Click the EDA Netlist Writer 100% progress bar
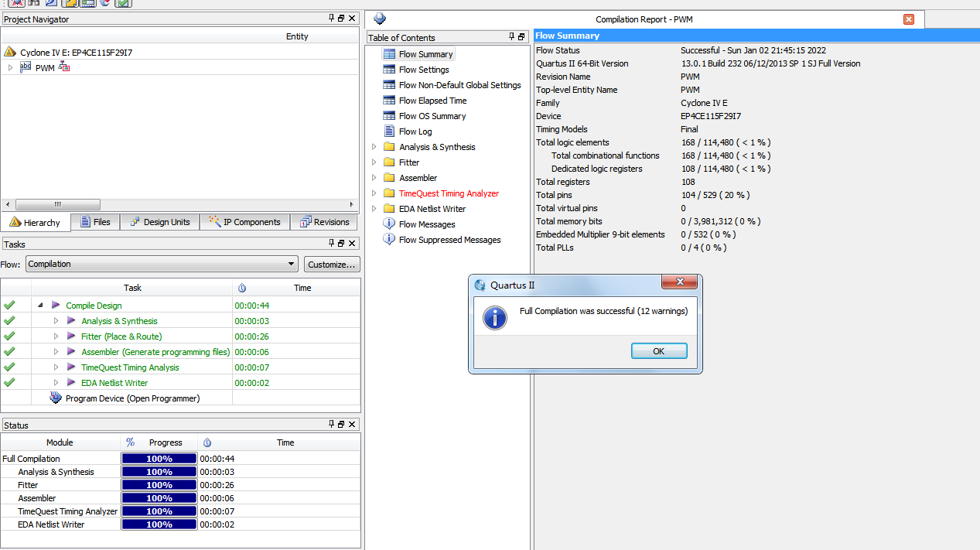The width and height of the screenshot is (980, 550). pos(159,524)
